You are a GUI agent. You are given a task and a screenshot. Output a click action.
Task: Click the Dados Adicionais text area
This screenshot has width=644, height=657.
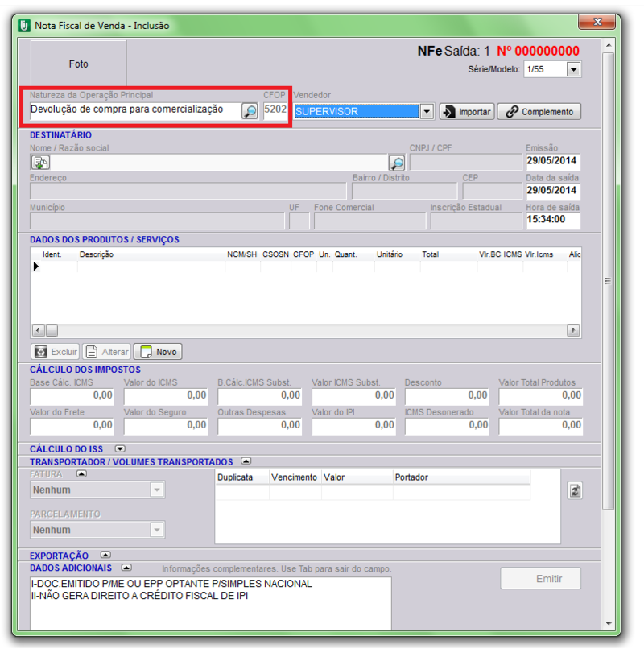tap(210, 604)
